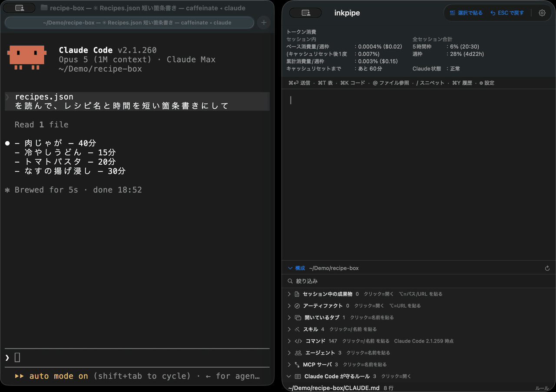The image size is (556, 392).
Task: Select the ~/Demo/recipe-box terminal tab
Action: tap(129, 23)
